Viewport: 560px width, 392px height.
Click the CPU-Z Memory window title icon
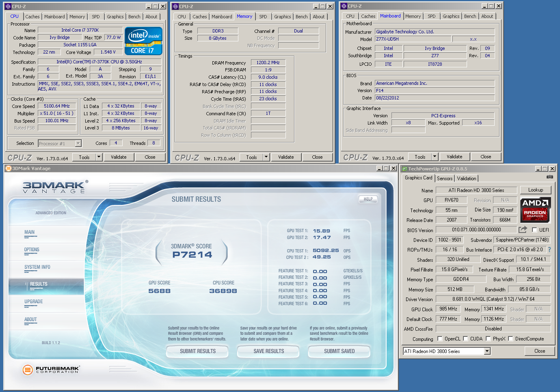pos(175,6)
